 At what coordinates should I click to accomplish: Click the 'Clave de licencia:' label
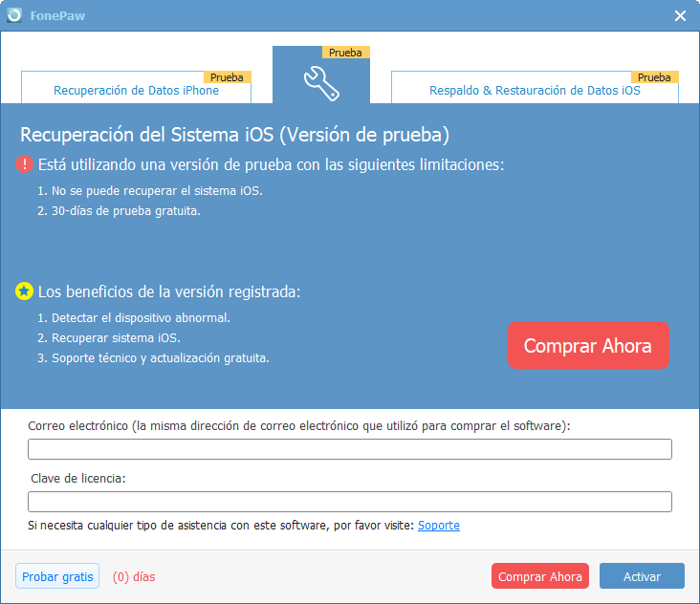[78, 479]
